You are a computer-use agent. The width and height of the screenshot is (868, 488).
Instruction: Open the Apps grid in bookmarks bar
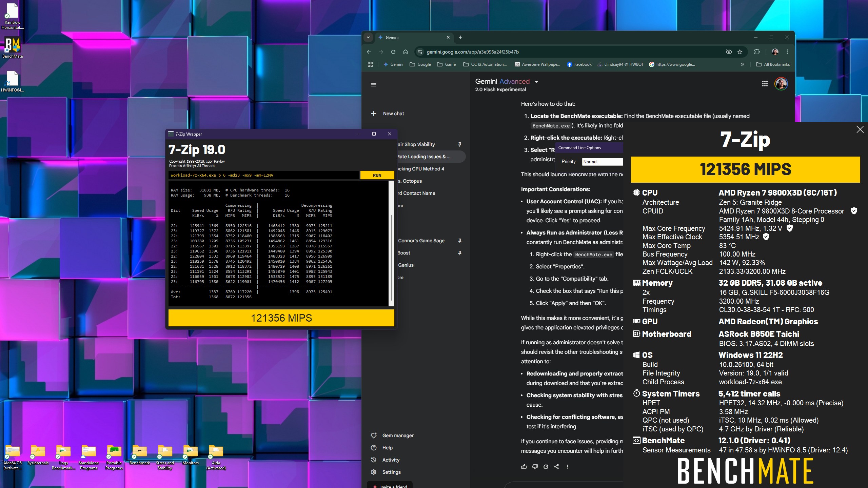pos(370,64)
